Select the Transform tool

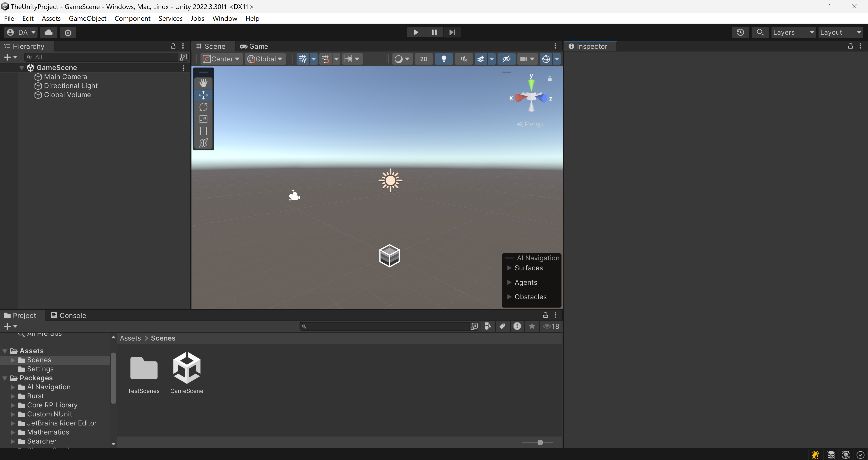(203, 143)
